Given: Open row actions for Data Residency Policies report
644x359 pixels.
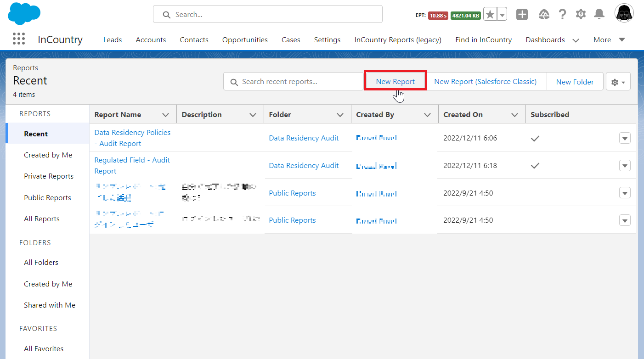Looking at the screenshot, I should coord(625,138).
